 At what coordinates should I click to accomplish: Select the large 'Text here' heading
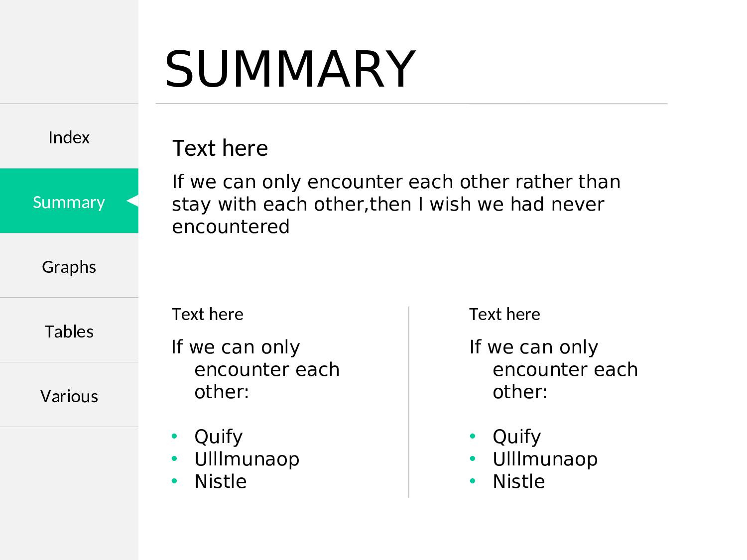(220, 148)
